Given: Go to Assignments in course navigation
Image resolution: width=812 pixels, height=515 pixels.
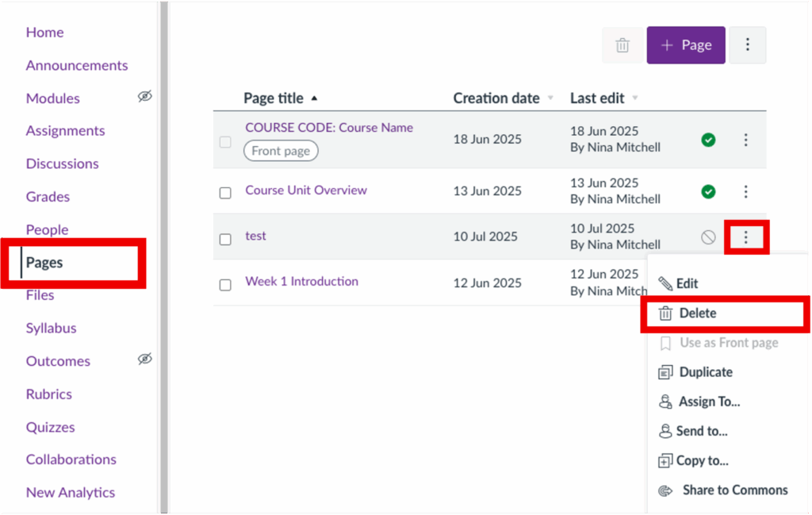Looking at the screenshot, I should point(65,131).
